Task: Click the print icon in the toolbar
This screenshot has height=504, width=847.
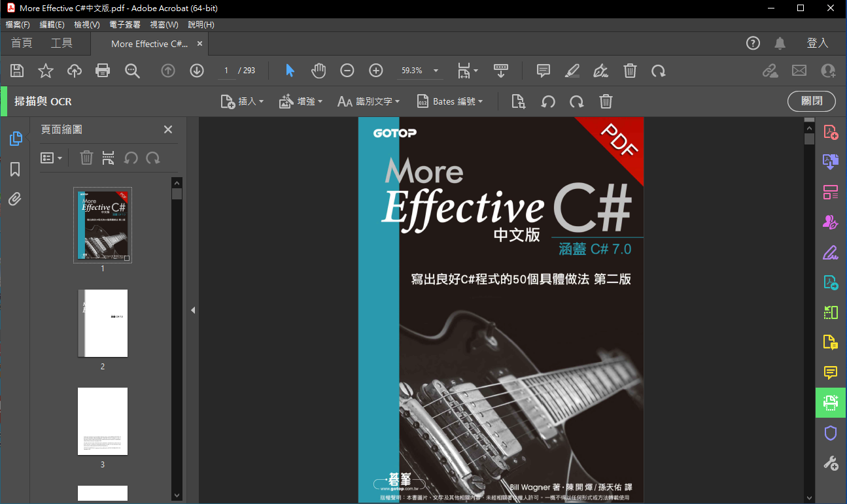Action: tap(103, 71)
